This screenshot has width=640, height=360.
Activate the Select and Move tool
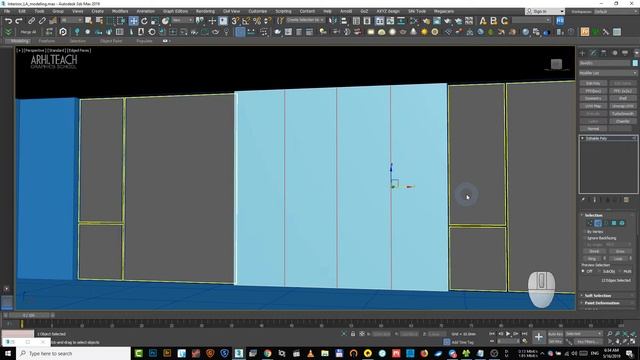coord(133,21)
